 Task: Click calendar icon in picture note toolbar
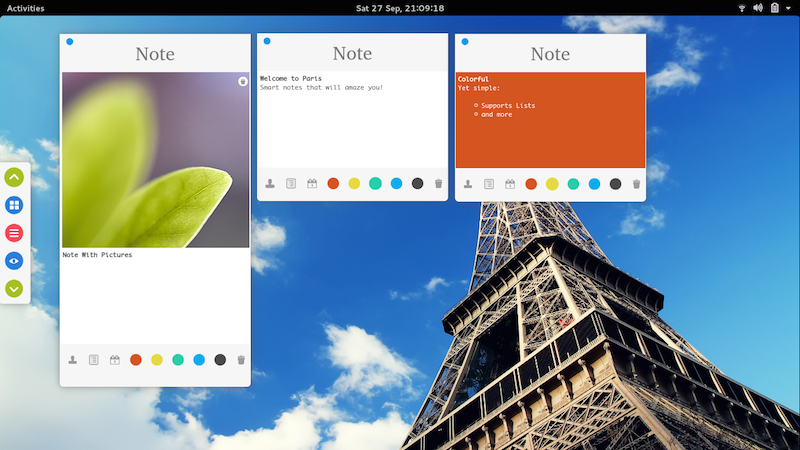point(115,360)
